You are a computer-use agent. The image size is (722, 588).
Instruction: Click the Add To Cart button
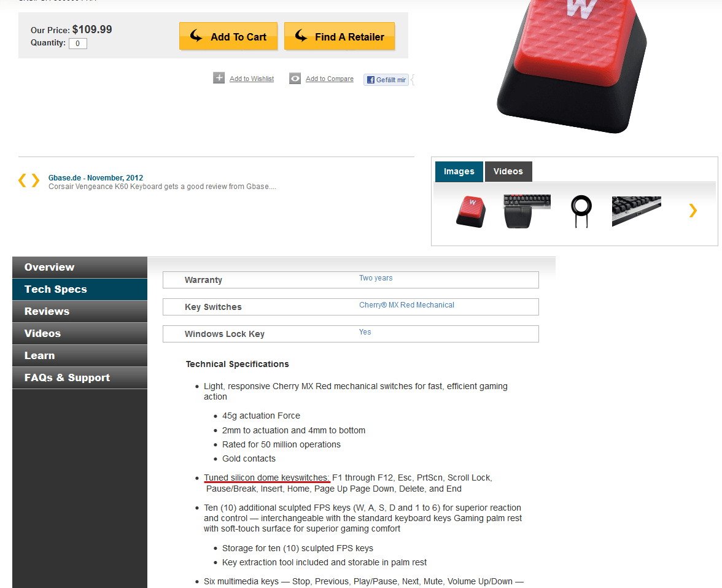[x=228, y=36]
